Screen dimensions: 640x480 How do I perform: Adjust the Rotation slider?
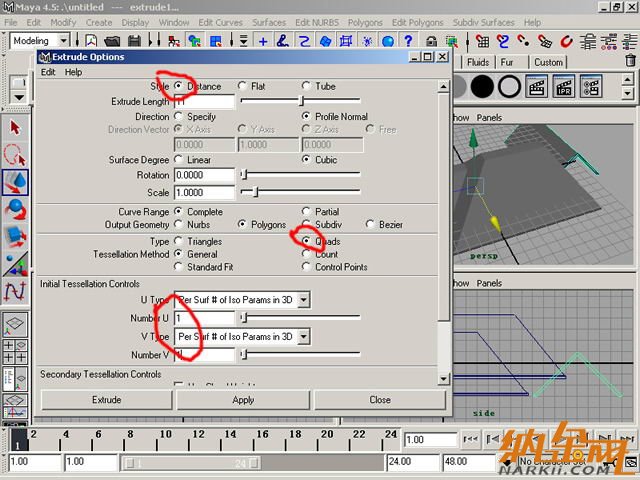(243, 175)
